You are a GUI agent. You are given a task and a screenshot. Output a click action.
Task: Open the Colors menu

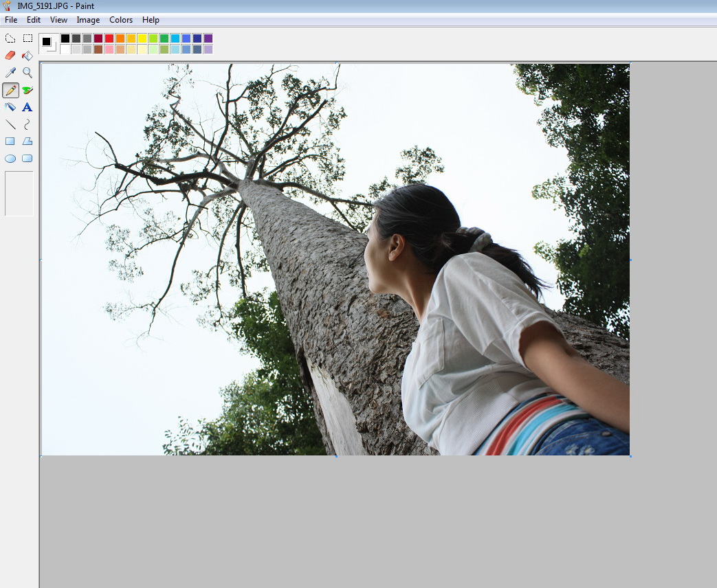(121, 20)
